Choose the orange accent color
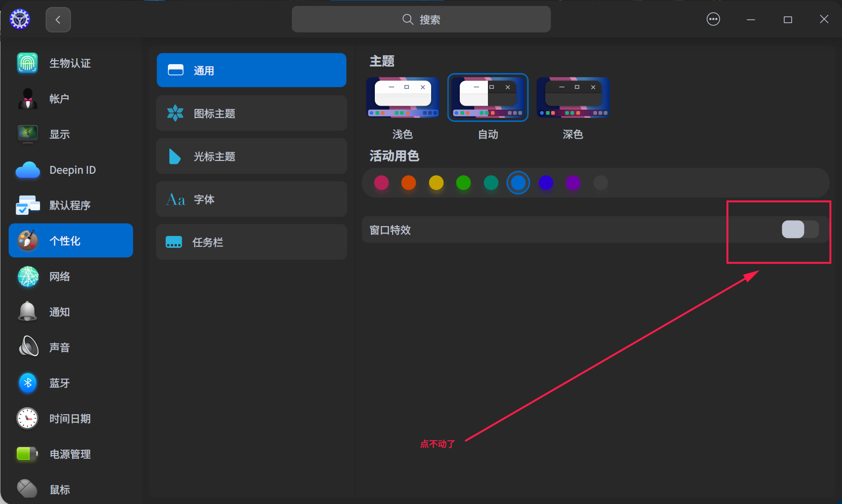The image size is (842, 504). tap(408, 183)
